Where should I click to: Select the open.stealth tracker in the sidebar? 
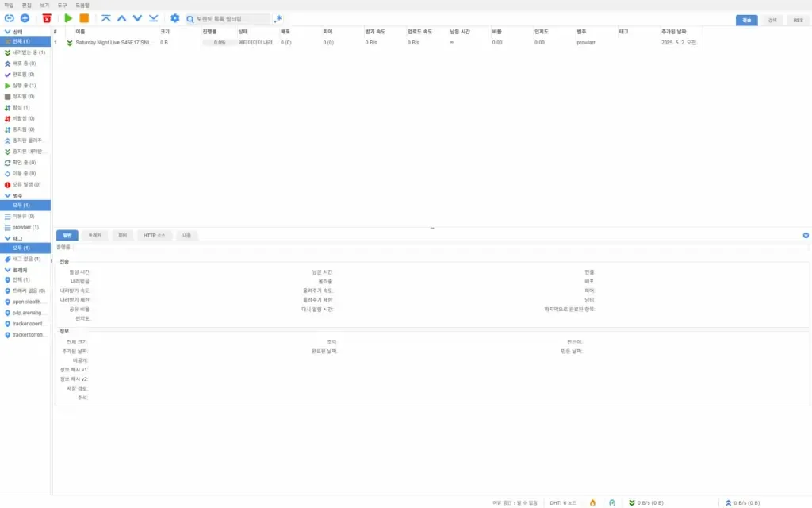[27, 302]
